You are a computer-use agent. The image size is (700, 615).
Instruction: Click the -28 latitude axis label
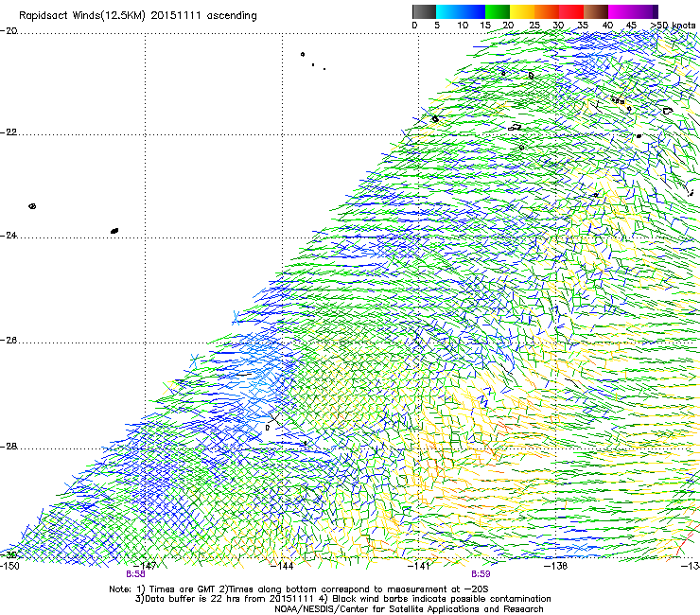pos(9,447)
